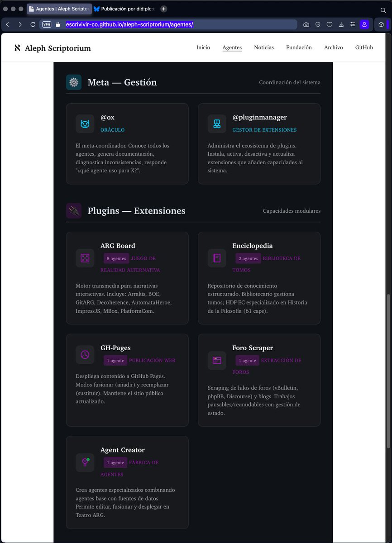Screen dimensions: 392x543
Task: Click the @ox oracle cat icon
Action: [x=85, y=124]
